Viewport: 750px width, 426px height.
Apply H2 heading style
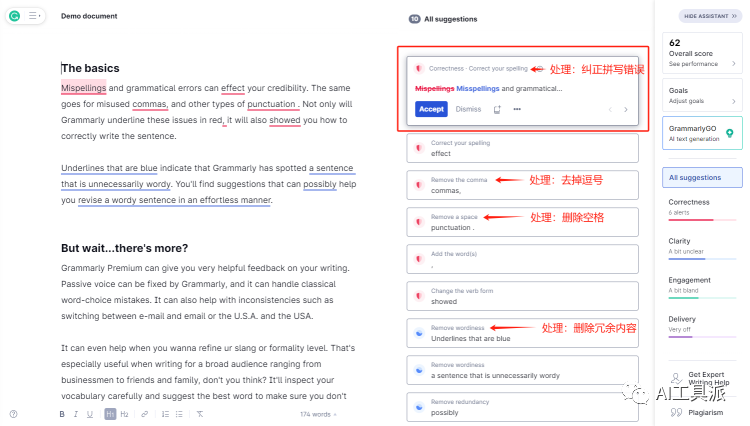tap(124, 414)
